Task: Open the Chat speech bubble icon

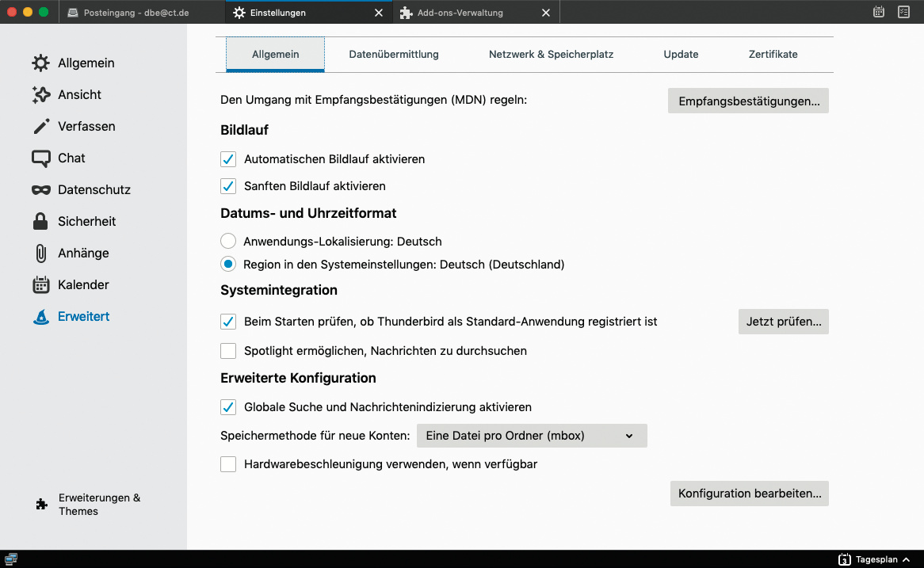Action: coord(41,158)
